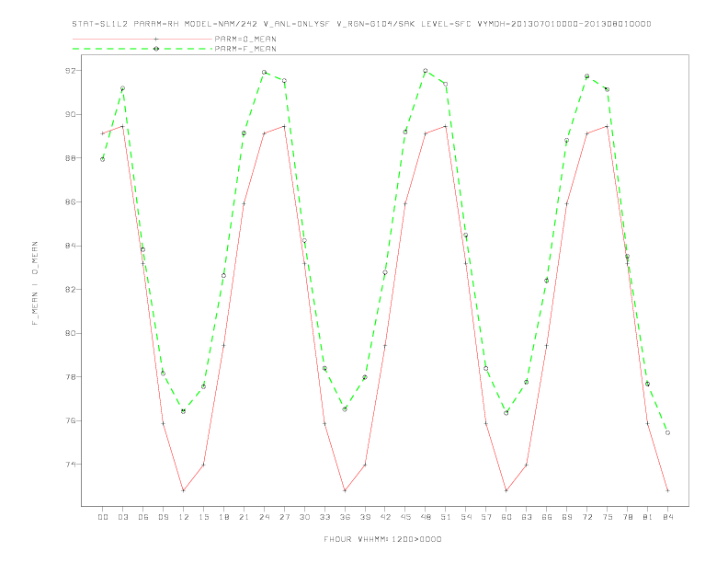The width and height of the screenshot is (728, 563).
Task: Click x-axis tick label 03
Action: pos(122,517)
